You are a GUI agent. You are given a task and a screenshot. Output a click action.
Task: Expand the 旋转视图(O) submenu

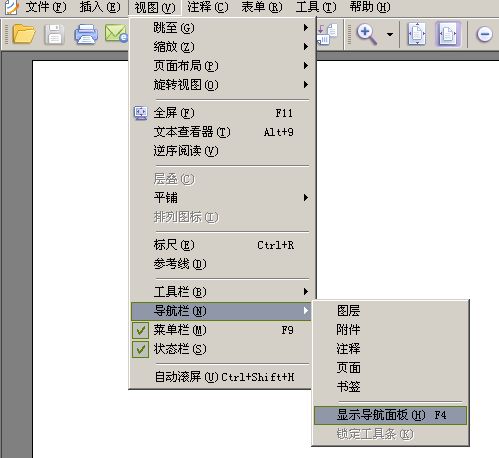point(221,85)
